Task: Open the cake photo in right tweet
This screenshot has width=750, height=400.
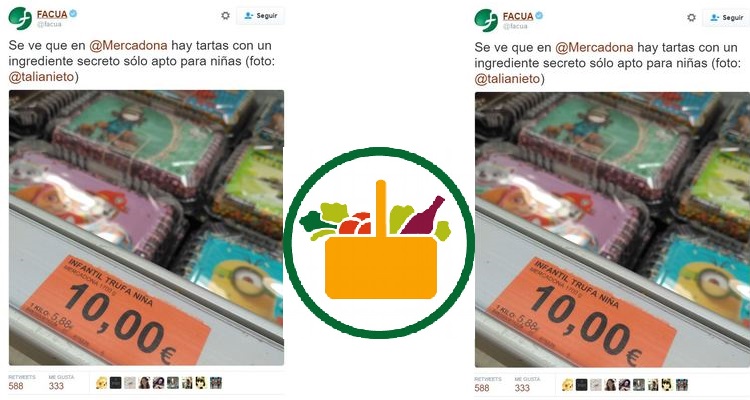Action: tap(612, 230)
